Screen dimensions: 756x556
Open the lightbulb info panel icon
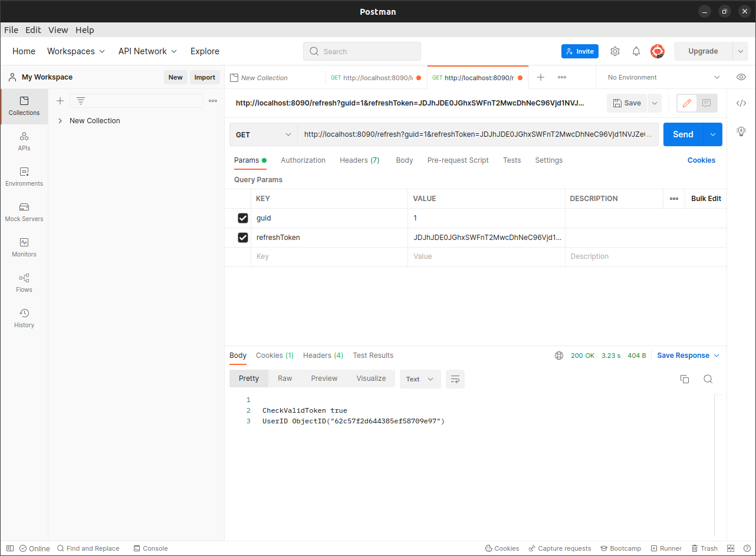(741, 131)
